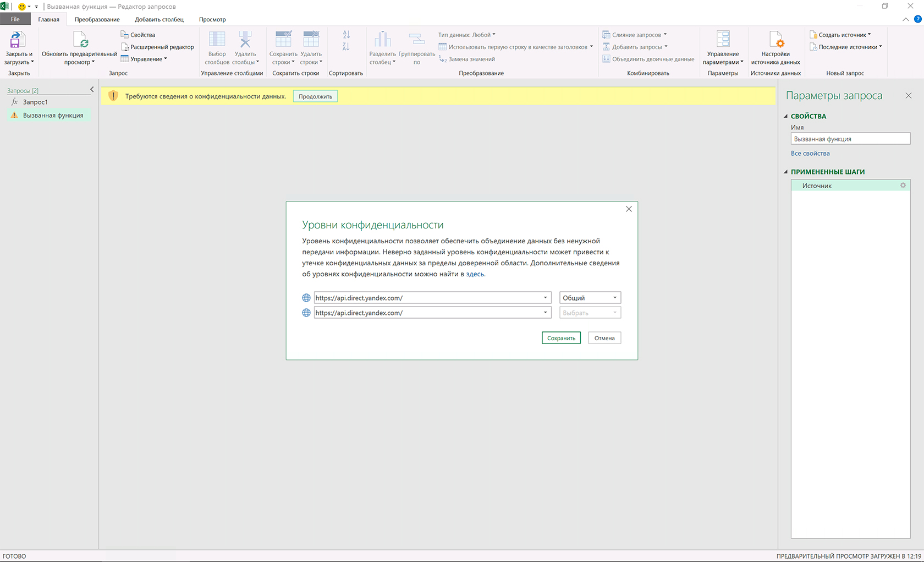Click globe icon beside second URL field

coord(306,313)
